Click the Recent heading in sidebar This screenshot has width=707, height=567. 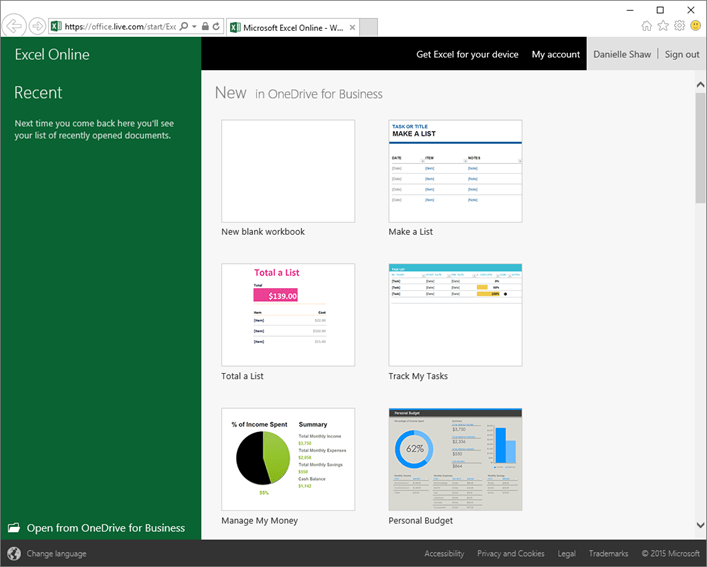tap(38, 92)
